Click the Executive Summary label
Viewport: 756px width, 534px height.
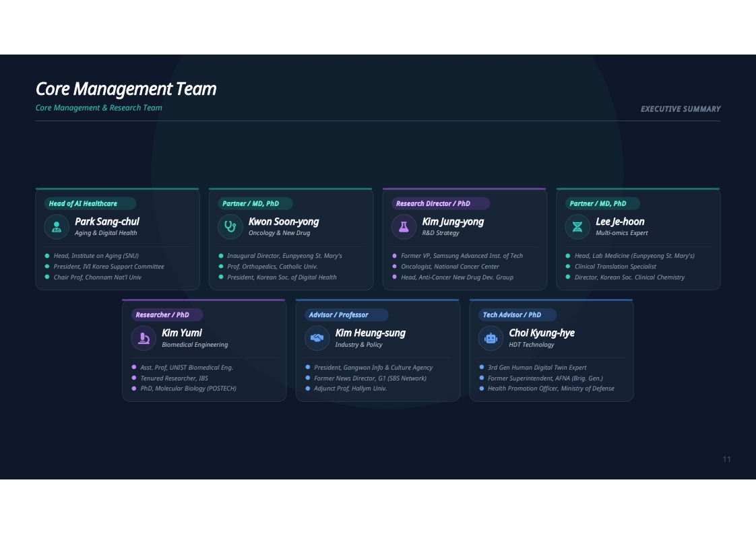coord(681,109)
